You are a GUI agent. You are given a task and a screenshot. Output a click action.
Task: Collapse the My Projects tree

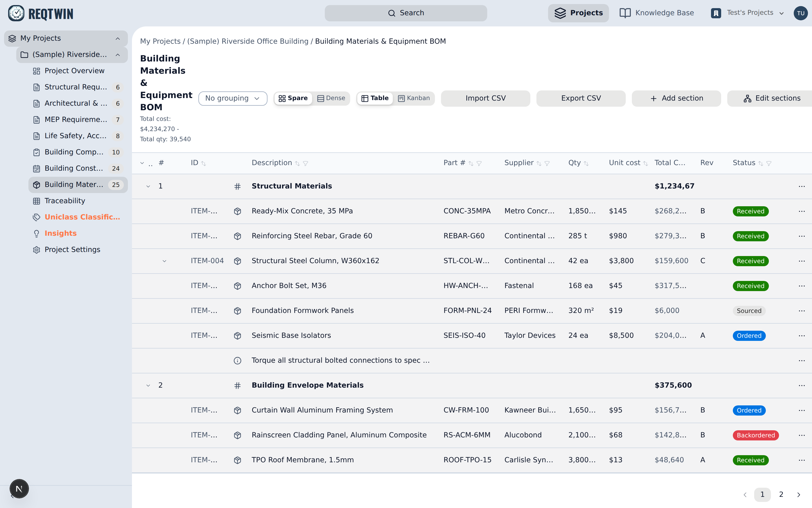[118, 38]
